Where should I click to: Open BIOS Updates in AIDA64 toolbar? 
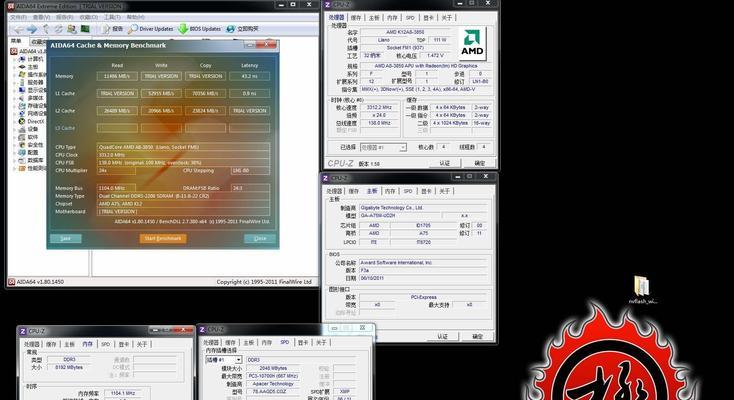(200, 29)
